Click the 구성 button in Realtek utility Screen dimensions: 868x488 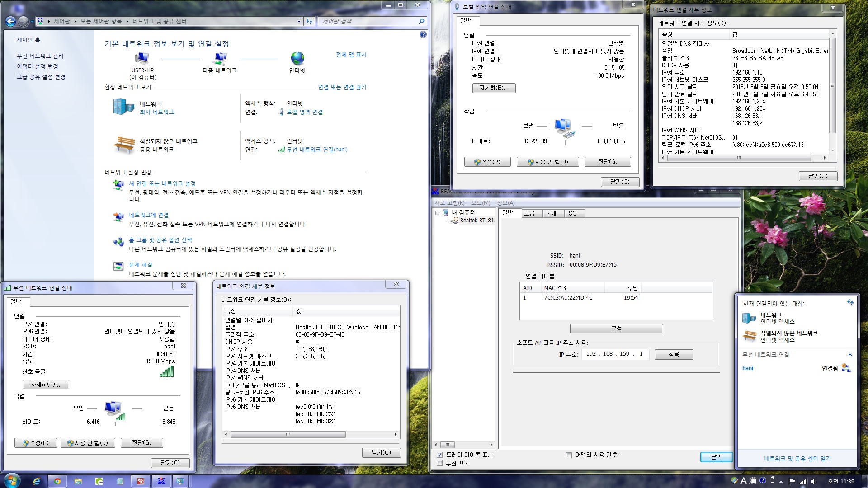616,328
